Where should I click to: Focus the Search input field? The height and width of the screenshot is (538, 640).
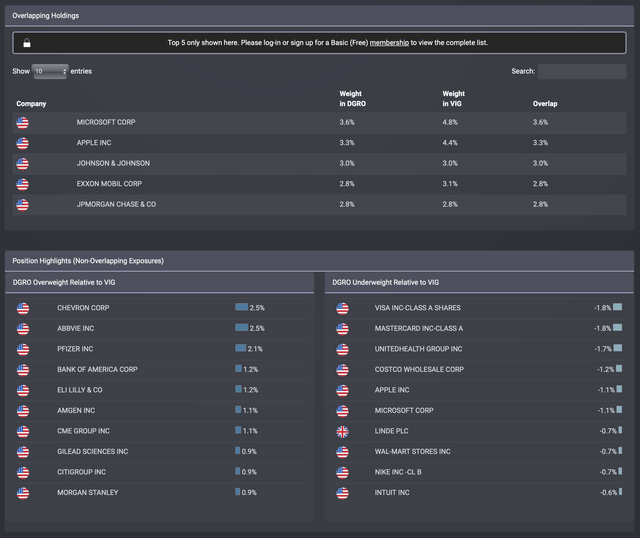[x=582, y=71]
